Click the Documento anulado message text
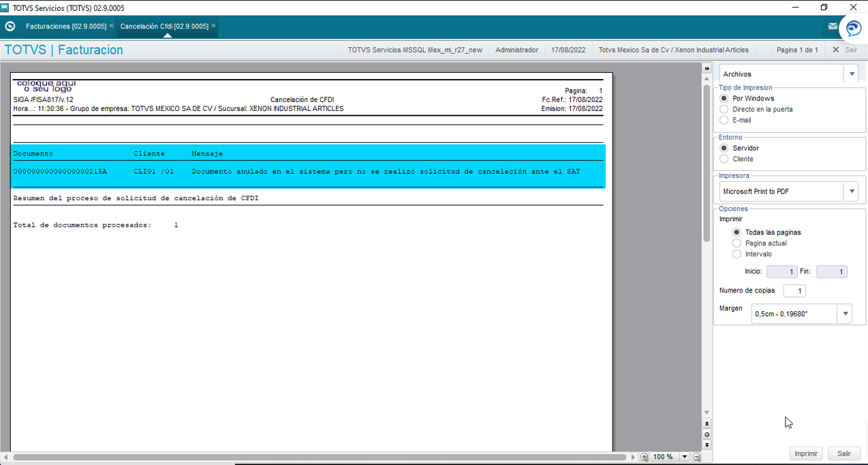Screen dimensions: 868x465 [x=386, y=172]
